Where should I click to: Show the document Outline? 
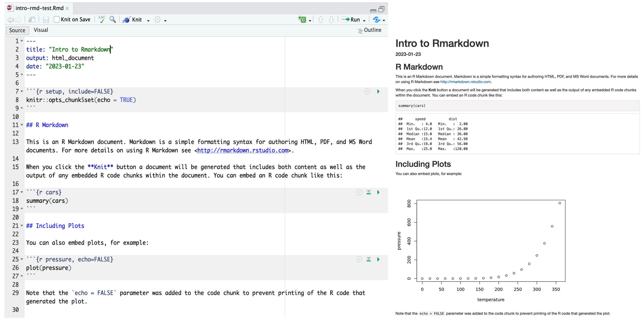[369, 30]
